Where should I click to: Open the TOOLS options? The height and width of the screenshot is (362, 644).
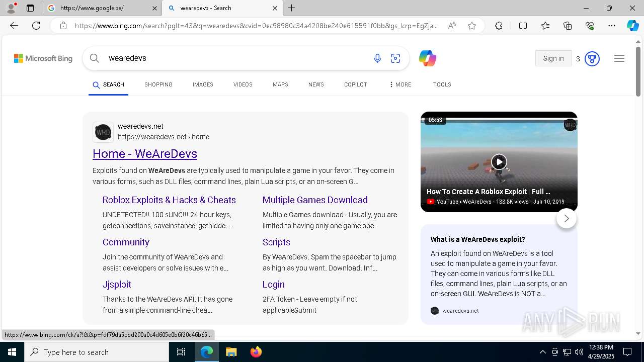click(x=442, y=84)
